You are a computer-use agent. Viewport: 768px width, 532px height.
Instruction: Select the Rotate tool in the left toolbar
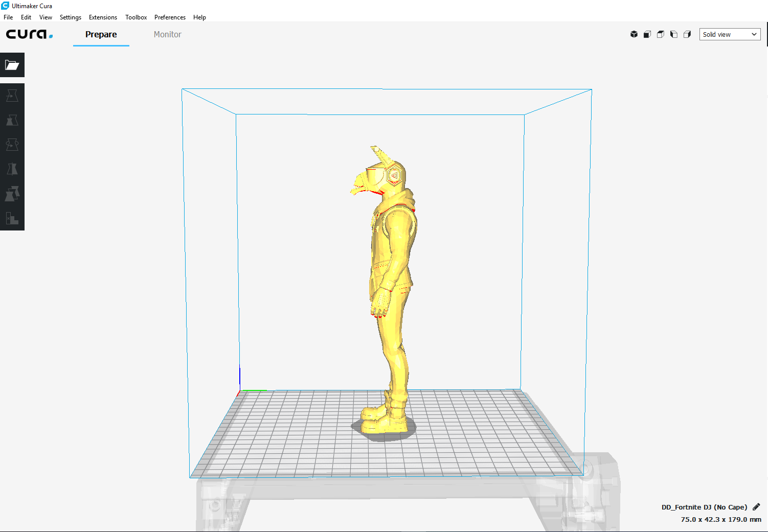click(x=12, y=145)
